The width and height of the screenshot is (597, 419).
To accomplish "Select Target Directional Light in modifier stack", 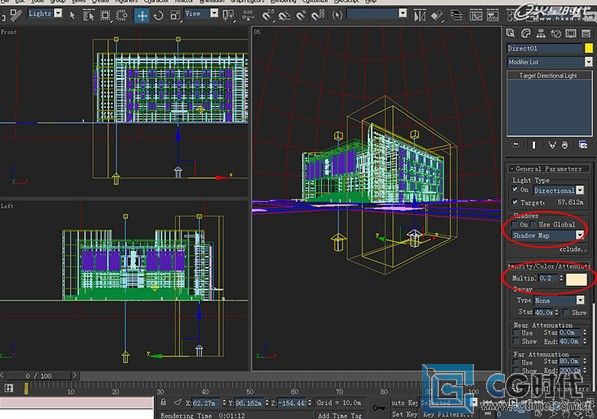I will (548, 75).
